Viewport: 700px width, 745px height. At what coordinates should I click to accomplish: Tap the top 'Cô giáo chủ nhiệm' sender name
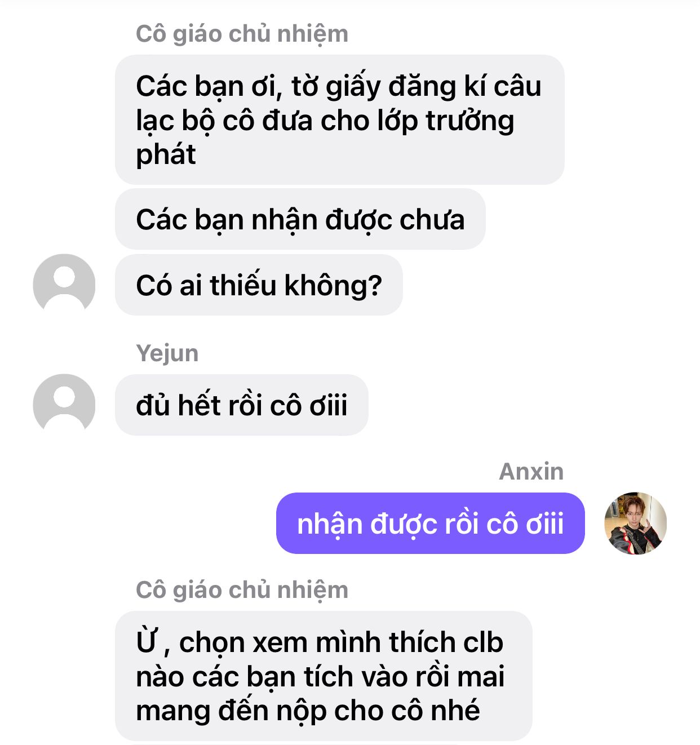click(x=242, y=34)
